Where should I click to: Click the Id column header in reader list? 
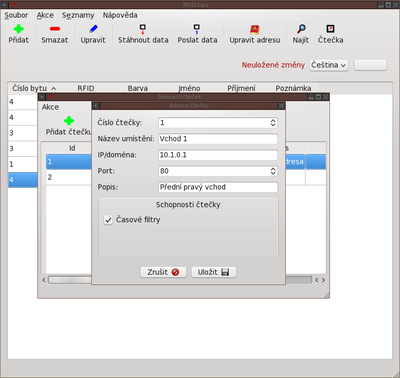tap(72, 148)
